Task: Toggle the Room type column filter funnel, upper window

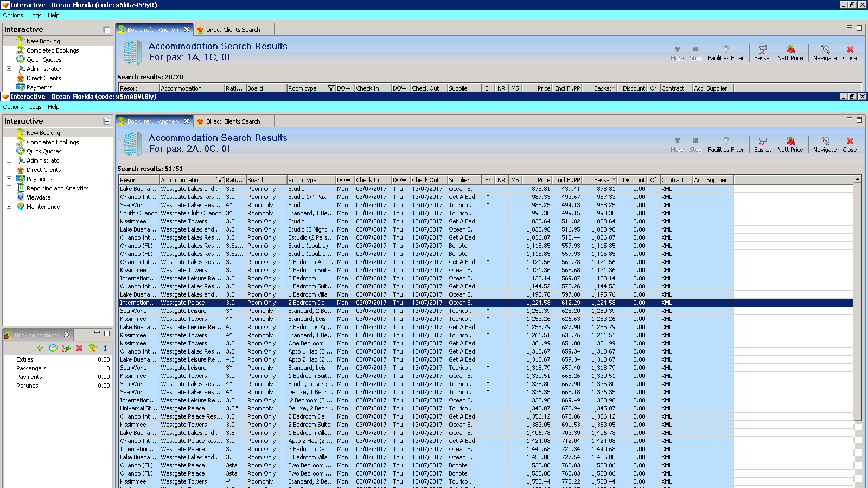Action: pyautogui.click(x=331, y=88)
